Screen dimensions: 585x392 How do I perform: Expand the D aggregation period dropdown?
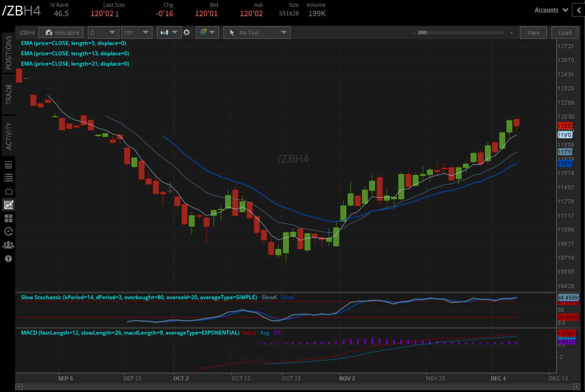click(103, 33)
